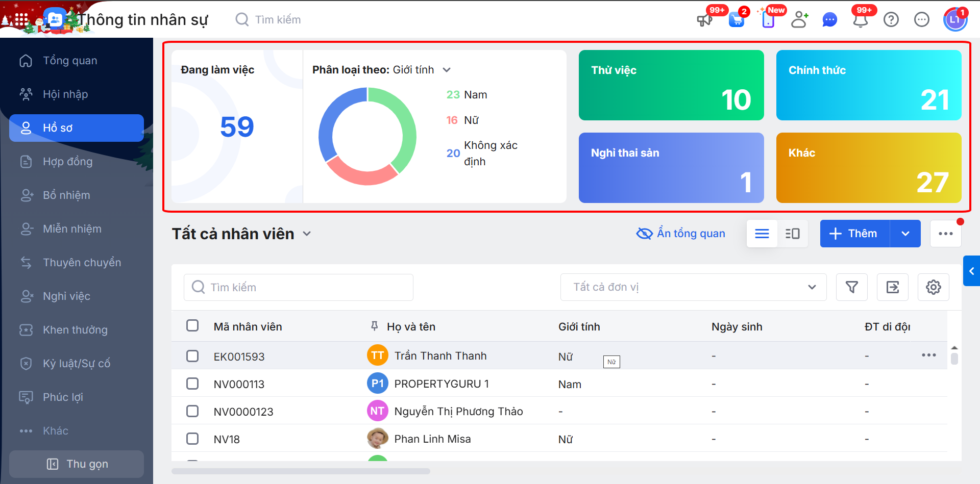This screenshot has height=484, width=980.
Task: Open Nghỉ việc in the sidebar
Action: pos(77,296)
